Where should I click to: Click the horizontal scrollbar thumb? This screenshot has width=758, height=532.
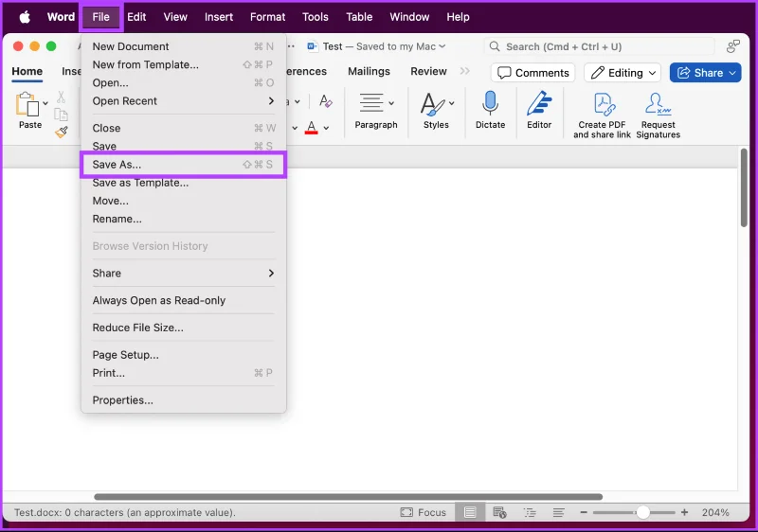348,497
